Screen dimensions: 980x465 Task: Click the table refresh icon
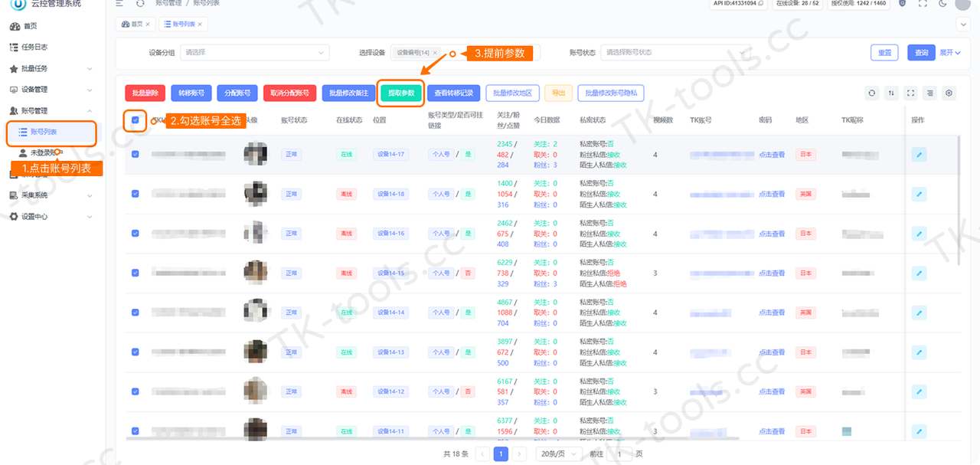(871, 93)
